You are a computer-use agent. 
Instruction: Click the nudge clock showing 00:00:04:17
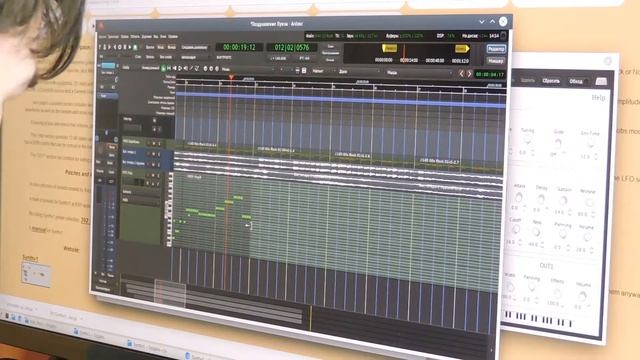coord(490,75)
